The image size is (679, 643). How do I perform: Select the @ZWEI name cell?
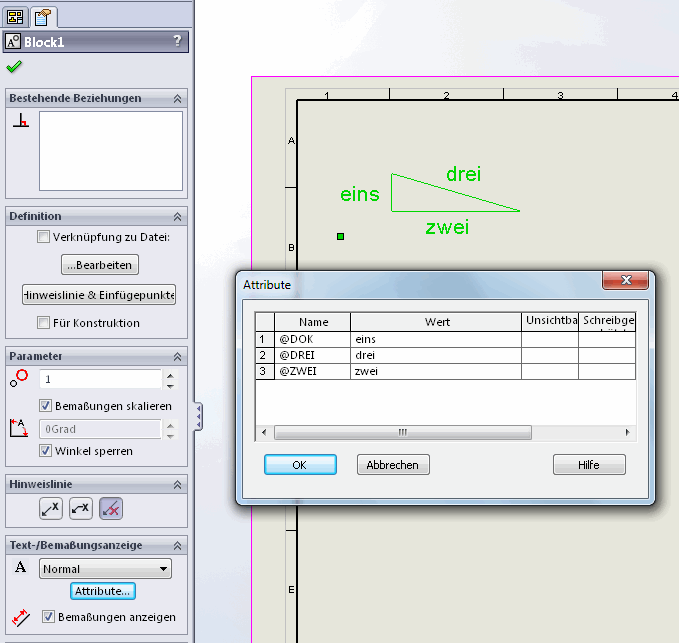click(x=312, y=372)
